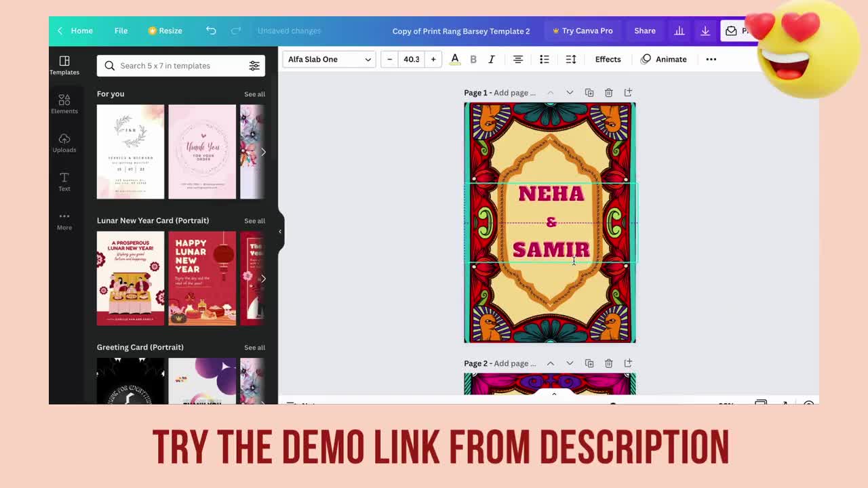This screenshot has height=488, width=868.
Task: See all Lunar New Year Card templates
Action: coord(254,221)
